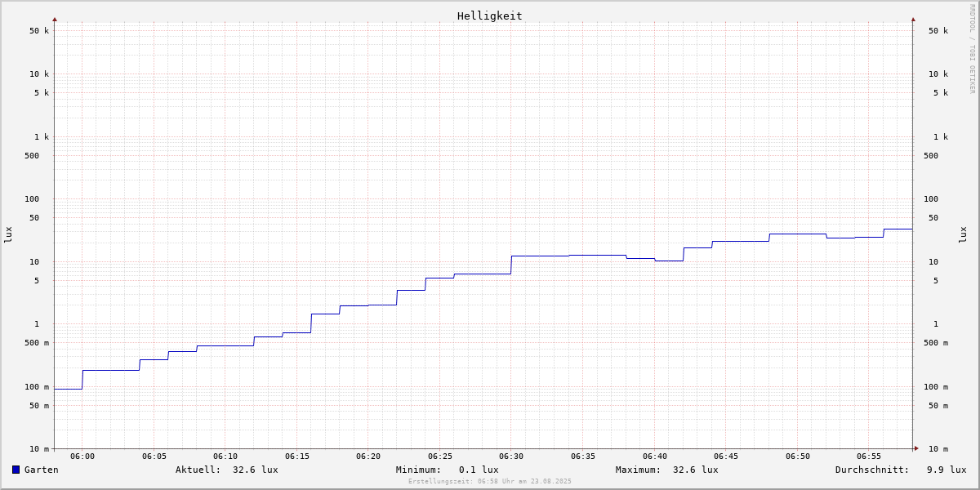Click the "10 m" label on right axis

pos(938,448)
